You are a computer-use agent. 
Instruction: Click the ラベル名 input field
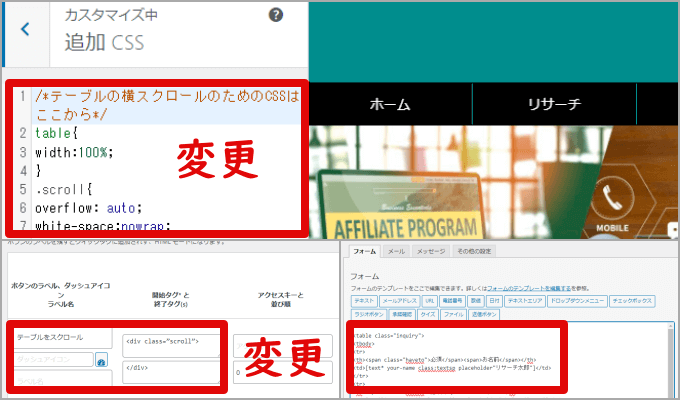coord(63,378)
